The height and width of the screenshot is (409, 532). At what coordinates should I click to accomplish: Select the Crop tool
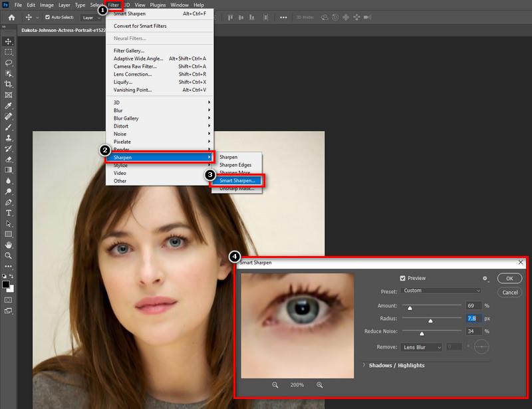(x=9, y=84)
